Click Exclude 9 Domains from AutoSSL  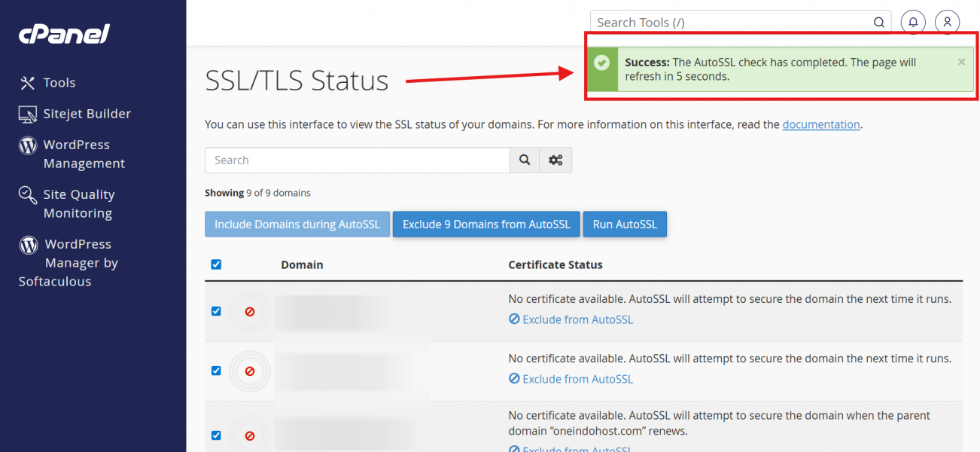(486, 224)
